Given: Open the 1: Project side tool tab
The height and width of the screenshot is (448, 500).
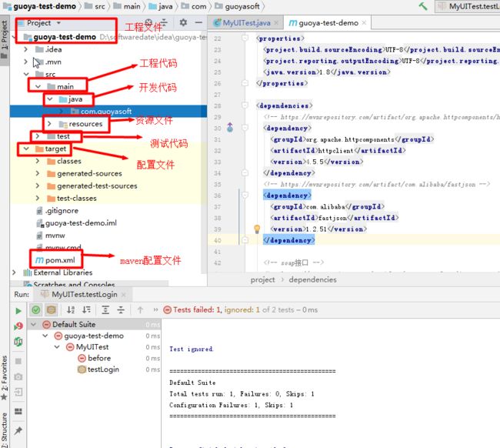Looking at the screenshot, I should click(x=4, y=40).
